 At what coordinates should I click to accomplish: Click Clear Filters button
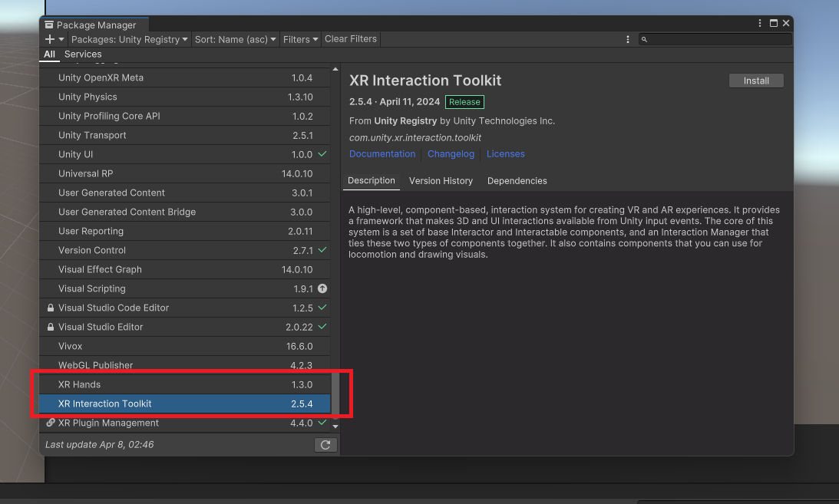(351, 39)
